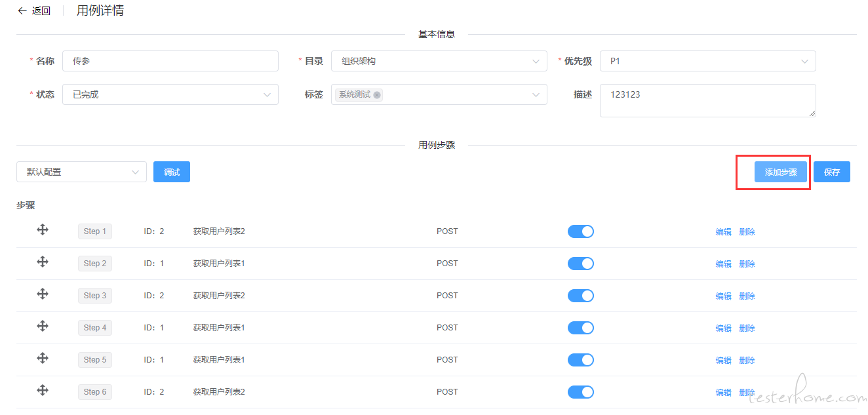Image resolution: width=868 pixels, height=415 pixels.
Task: Click 获取用户列表1 in the Step 5 row
Action: pos(219,360)
